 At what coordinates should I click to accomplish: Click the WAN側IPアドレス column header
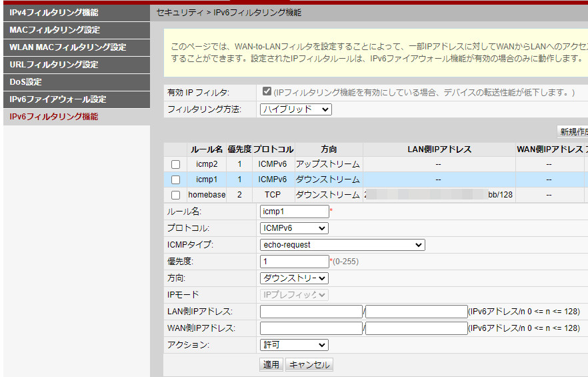click(x=550, y=149)
